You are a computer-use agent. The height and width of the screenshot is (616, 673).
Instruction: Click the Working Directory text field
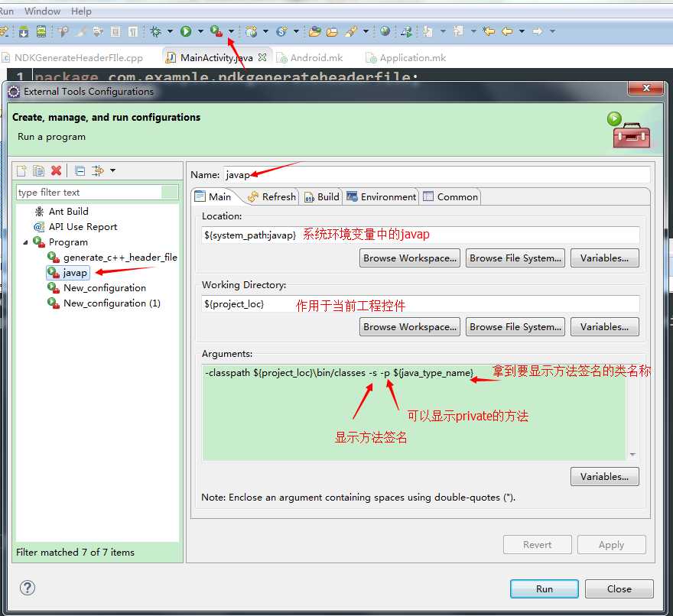(421, 303)
